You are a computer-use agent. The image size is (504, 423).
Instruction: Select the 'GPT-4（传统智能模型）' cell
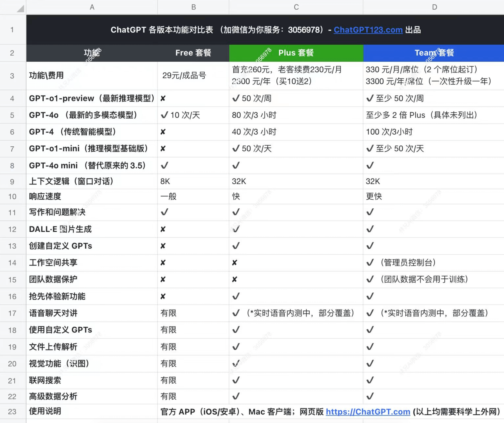(x=92, y=132)
